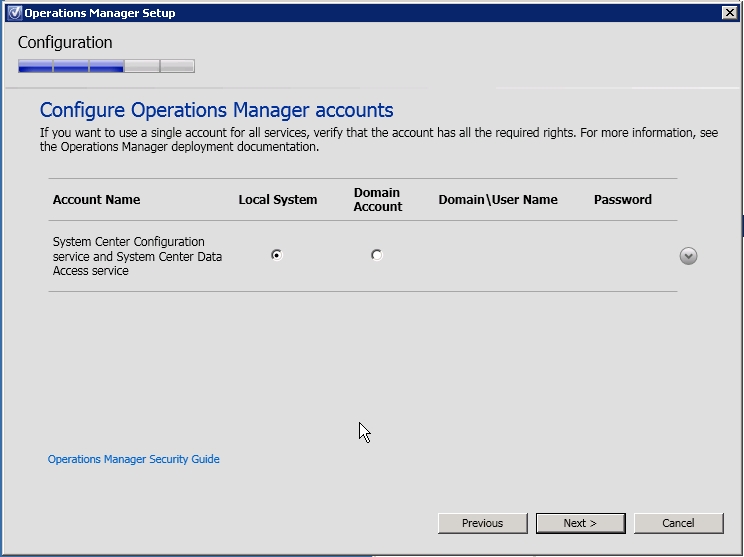744x557 pixels.
Task: Click the third filled progress bar segment
Action: click(106, 67)
